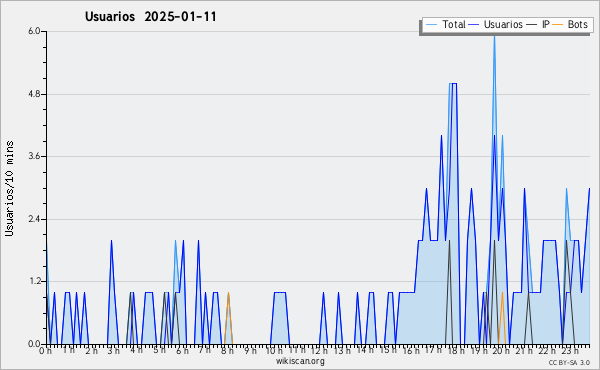The width and height of the screenshot is (600, 370).
Task: Click the flat peak at 4.8 near 18 h
Action: [x=454, y=83]
